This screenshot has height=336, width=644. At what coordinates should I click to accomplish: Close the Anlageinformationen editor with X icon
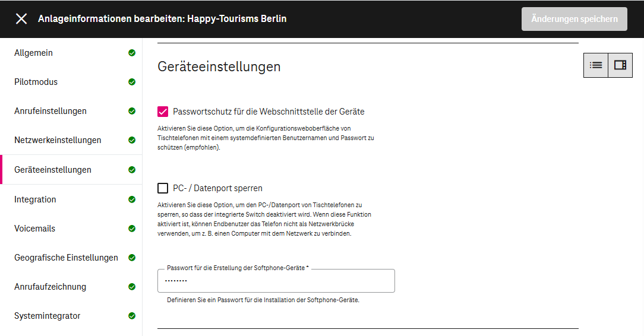tap(21, 19)
